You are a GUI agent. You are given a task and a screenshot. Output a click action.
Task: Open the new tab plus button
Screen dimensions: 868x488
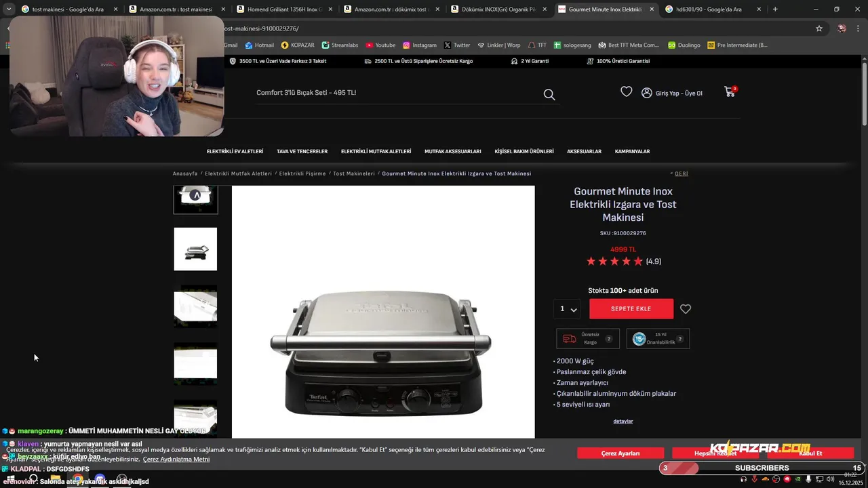click(x=775, y=9)
